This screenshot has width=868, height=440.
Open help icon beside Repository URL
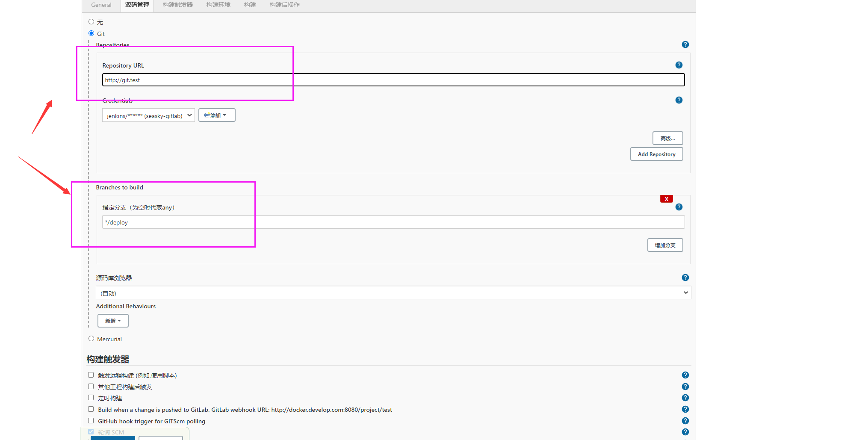679,65
